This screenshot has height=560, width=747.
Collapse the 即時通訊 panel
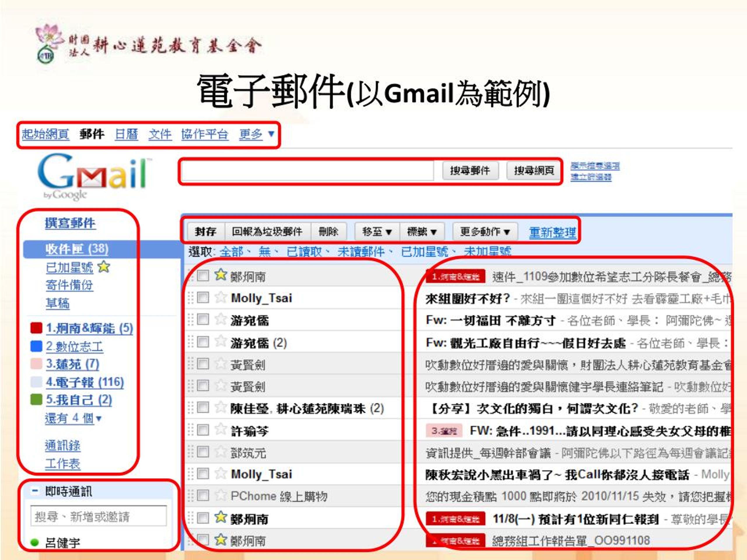coord(35,491)
